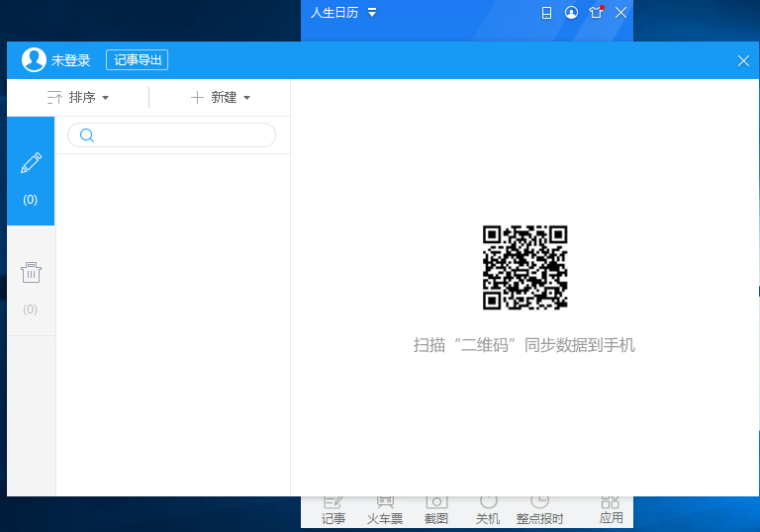Click the 记事 shortcut in bottom bar
Viewport: 760px width, 532px height.
[333, 511]
